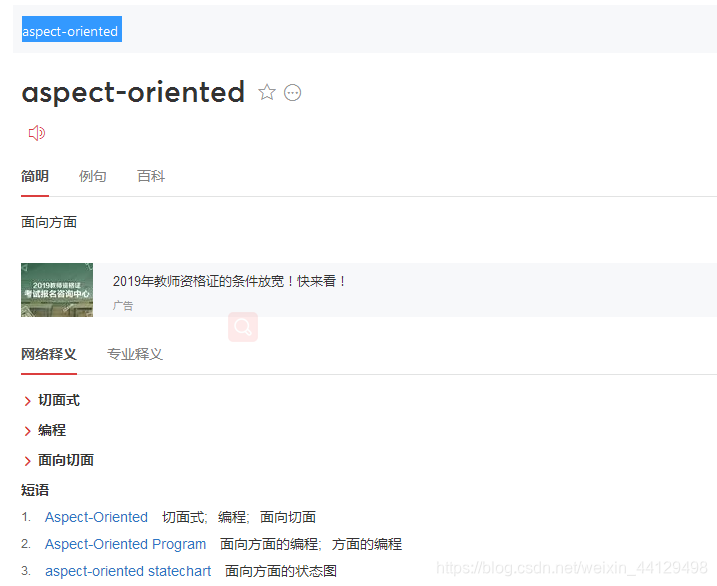Viewport: 717px width, 586px height.
Task: Click the 短语 section heading
Action: click(35, 490)
